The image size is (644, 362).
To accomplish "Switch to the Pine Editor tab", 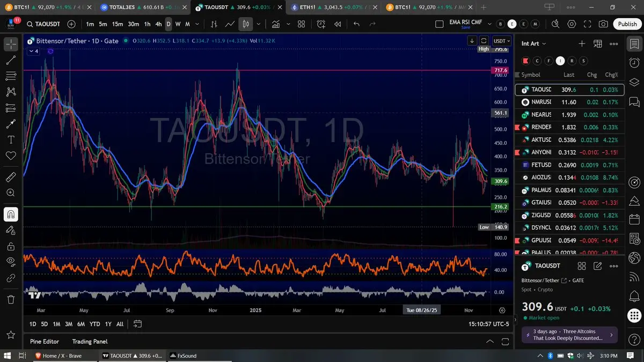I will 45,342.
